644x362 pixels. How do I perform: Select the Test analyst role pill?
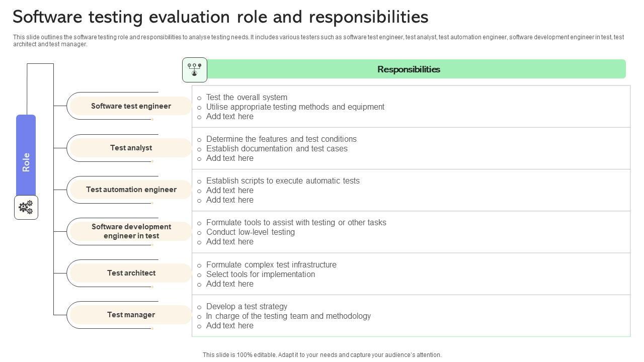pos(131,148)
